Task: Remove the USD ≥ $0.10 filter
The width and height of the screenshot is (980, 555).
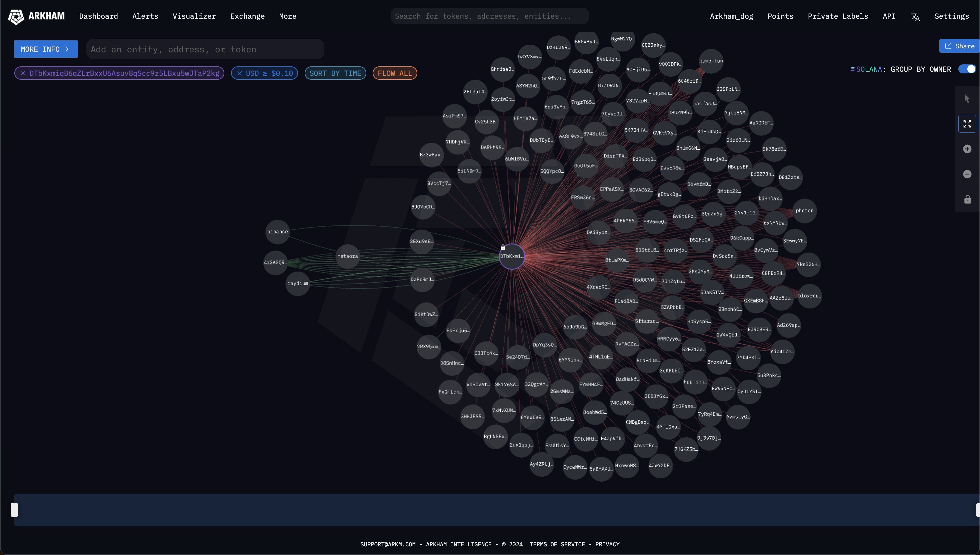Action: [x=239, y=73]
